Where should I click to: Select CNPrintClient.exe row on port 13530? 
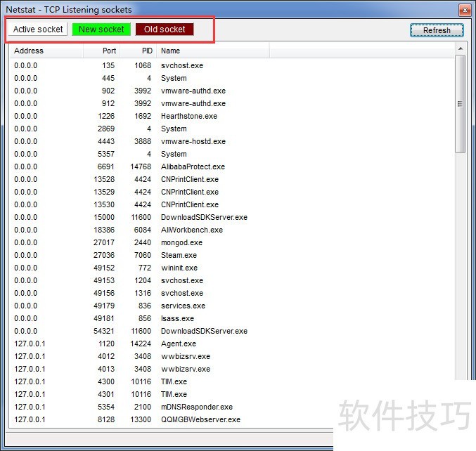[x=232, y=204]
